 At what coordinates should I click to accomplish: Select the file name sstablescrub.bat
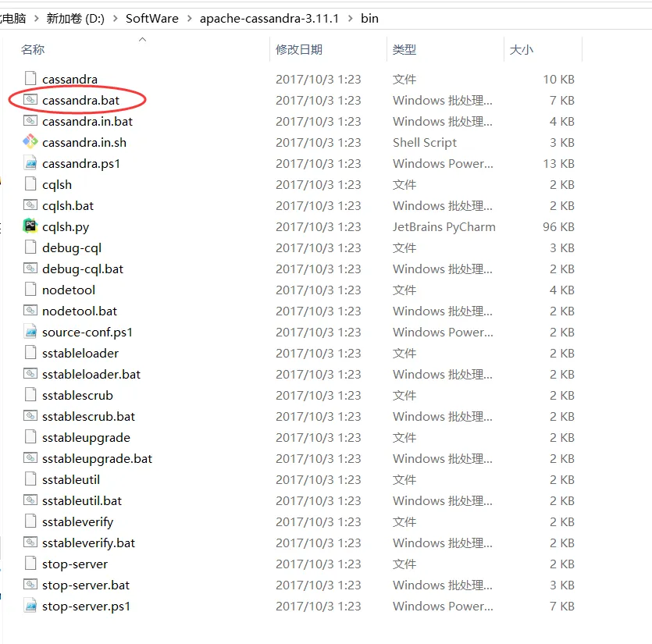(88, 416)
